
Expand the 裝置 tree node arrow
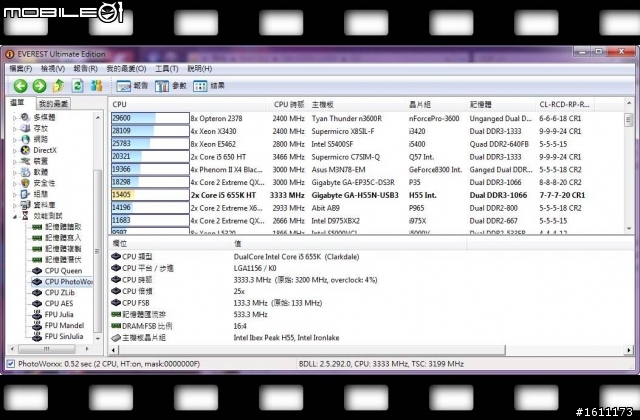tap(15, 162)
